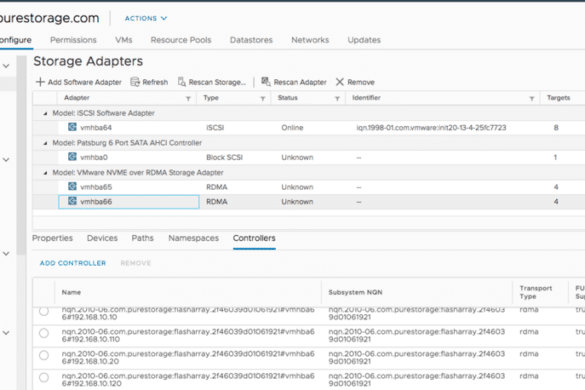Collapse the VMware NVME over RDMA group
Screen dimensions: 585x390
click(45, 173)
